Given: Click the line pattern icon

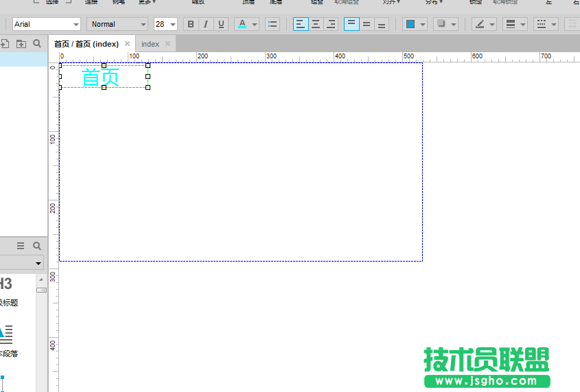Looking at the screenshot, I should pyautogui.click(x=542, y=25).
